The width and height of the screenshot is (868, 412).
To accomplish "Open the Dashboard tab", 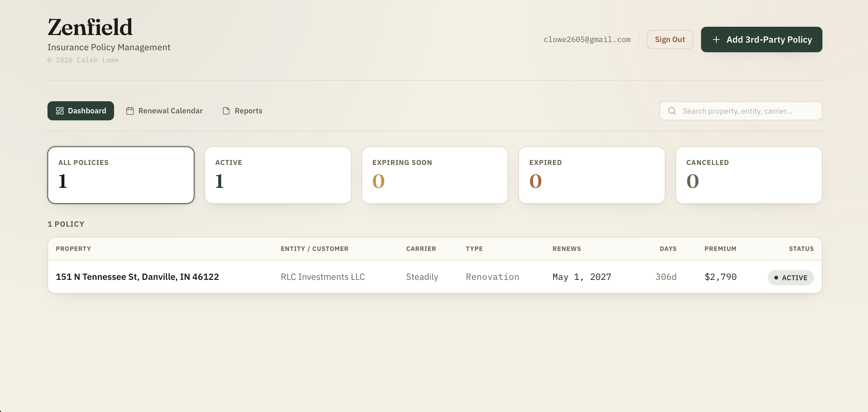I will (x=81, y=111).
